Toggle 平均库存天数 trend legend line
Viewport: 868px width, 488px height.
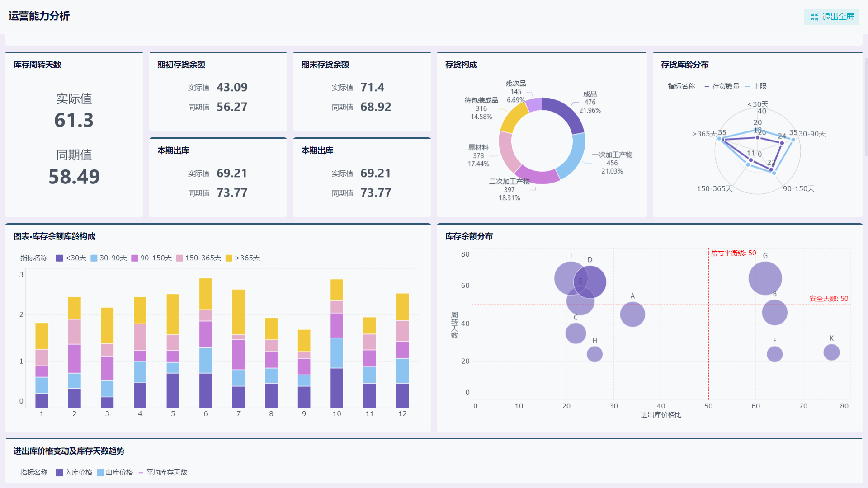click(162, 473)
